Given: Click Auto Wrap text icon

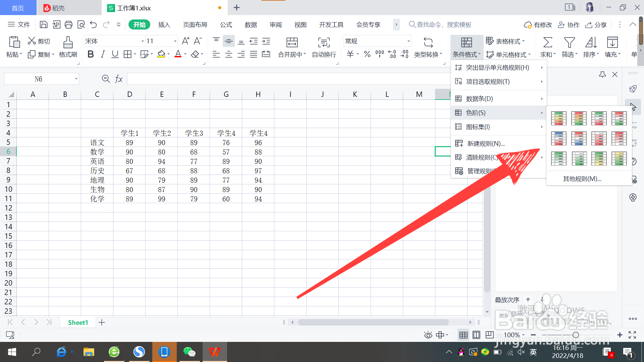Looking at the screenshot, I should pos(324,43).
